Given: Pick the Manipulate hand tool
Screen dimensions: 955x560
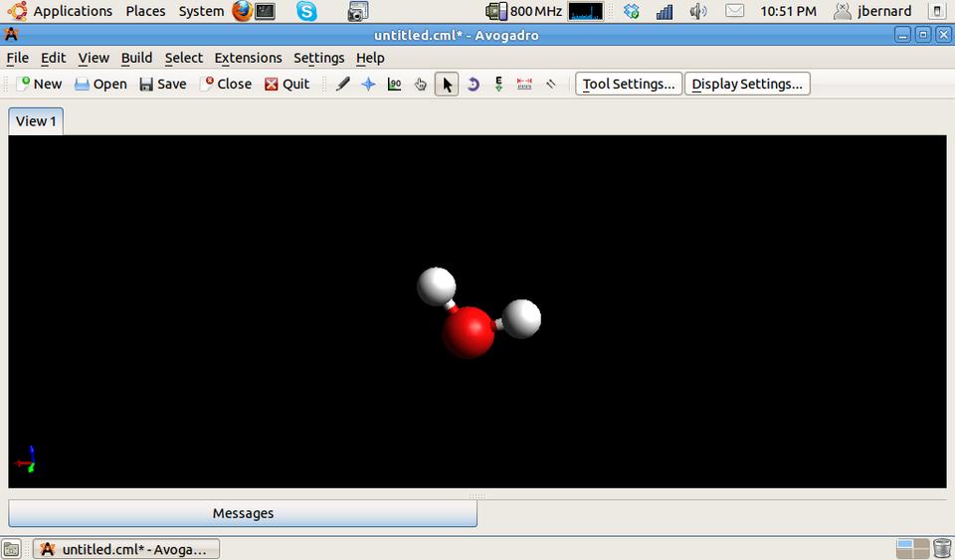Looking at the screenshot, I should coord(421,85).
